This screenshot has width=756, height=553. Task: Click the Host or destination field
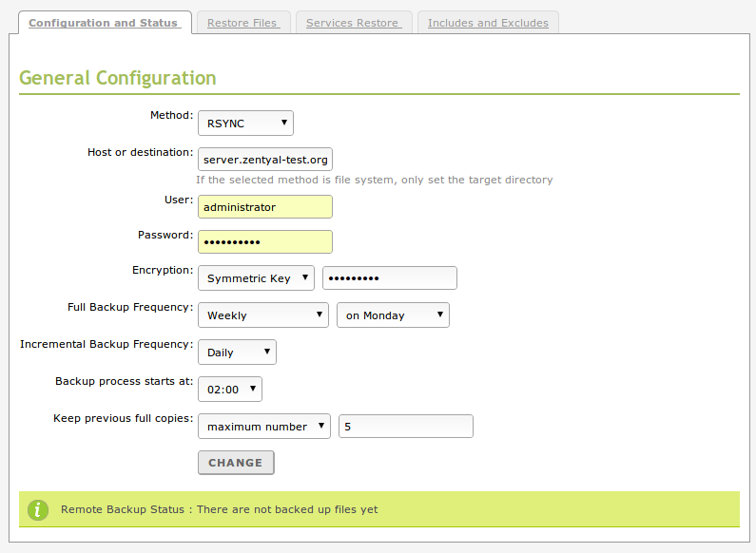pos(265,160)
